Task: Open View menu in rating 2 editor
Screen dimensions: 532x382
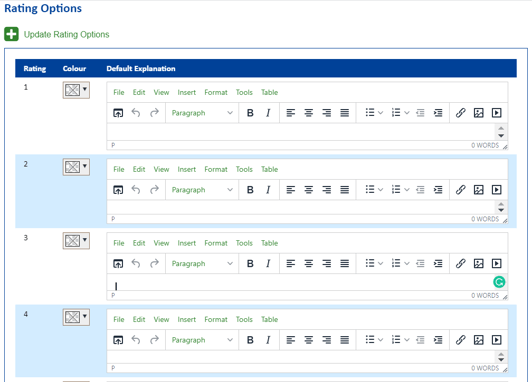Action: coord(161,169)
